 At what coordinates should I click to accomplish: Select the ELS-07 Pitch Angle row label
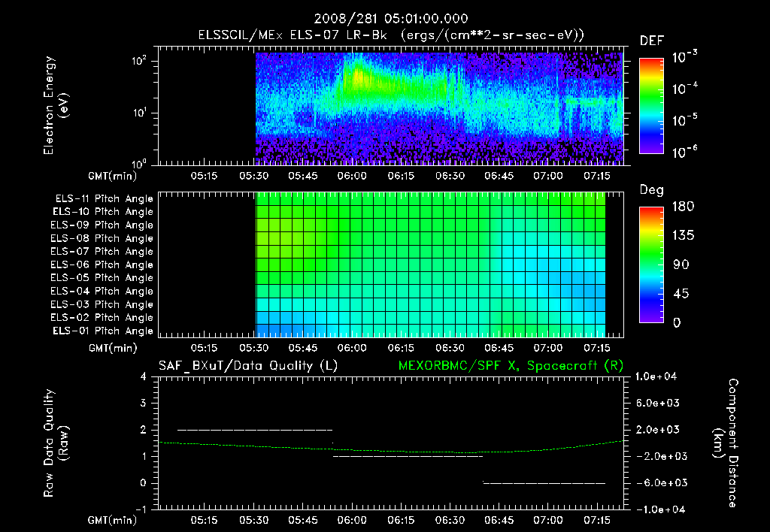point(102,251)
